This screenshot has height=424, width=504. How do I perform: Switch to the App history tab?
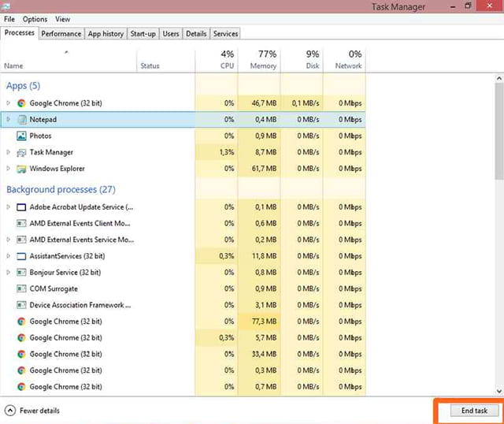106,34
